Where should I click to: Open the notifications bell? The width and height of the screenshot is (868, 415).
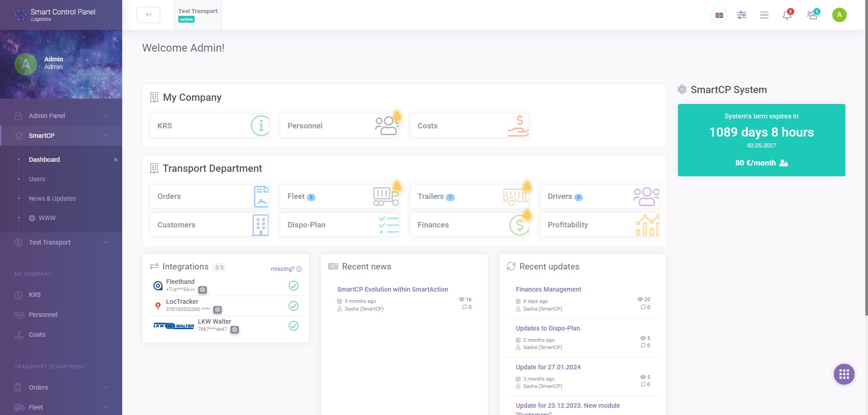[786, 15]
